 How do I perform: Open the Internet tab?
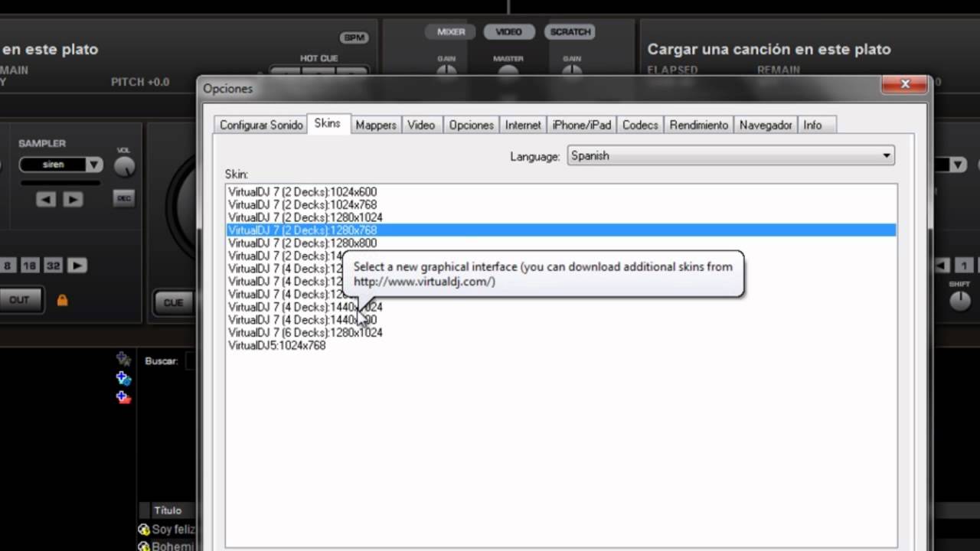point(523,125)
